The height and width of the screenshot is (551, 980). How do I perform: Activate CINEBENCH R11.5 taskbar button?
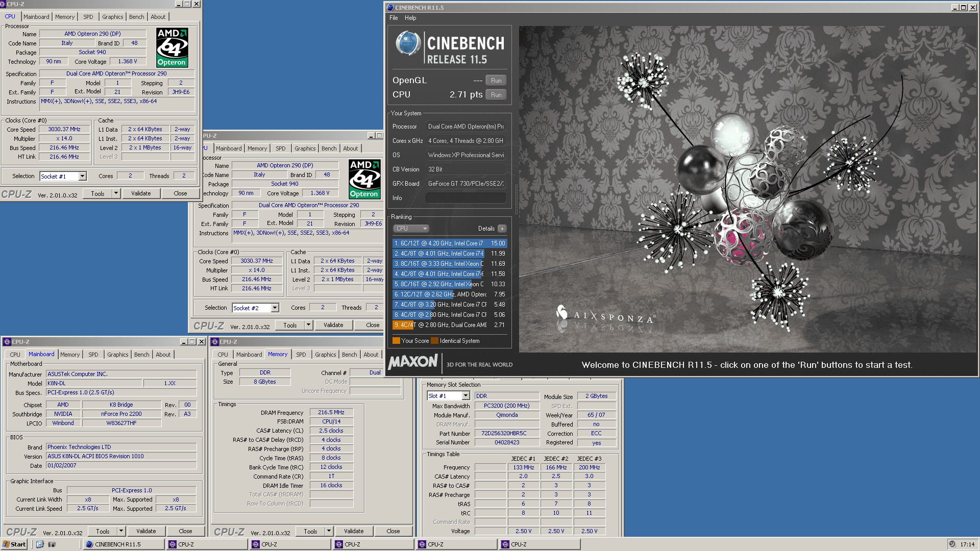[x=124, y=544]
